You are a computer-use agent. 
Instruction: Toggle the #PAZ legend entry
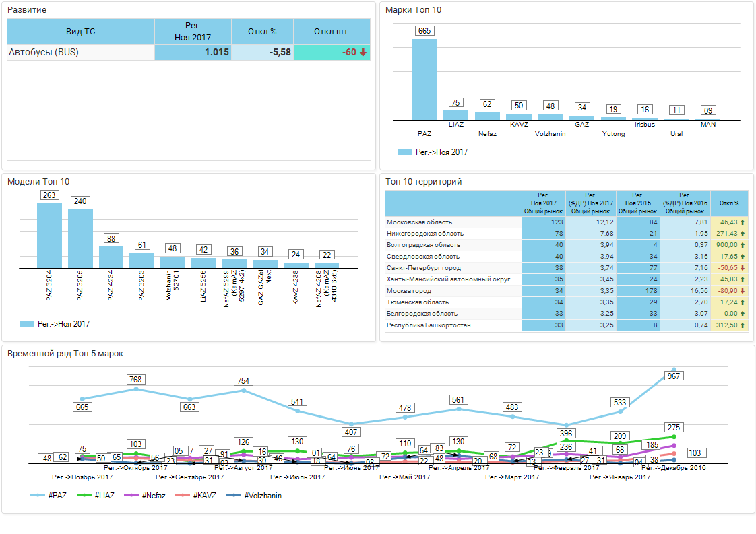(49, 496)
